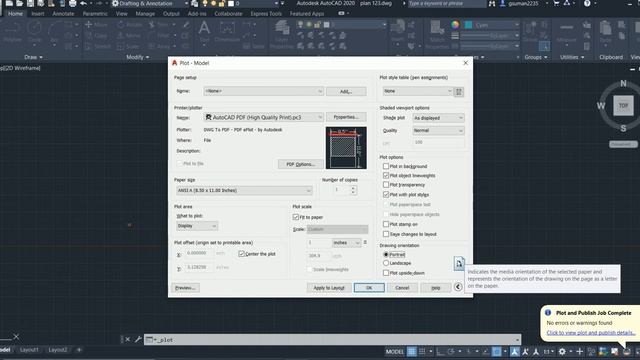Toggle snap mode dotted grid in status bar
The height and width of the screenshot is (360, 640).
point(422,351)
